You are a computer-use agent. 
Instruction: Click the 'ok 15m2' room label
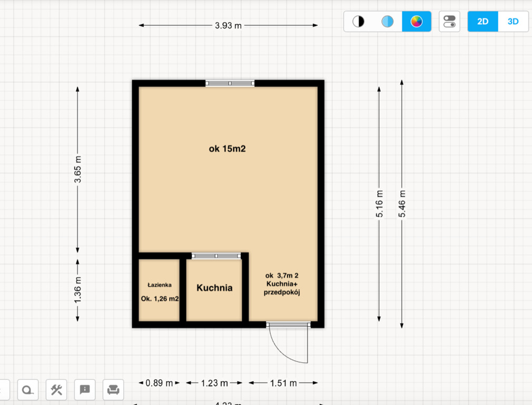pos(227,149)
